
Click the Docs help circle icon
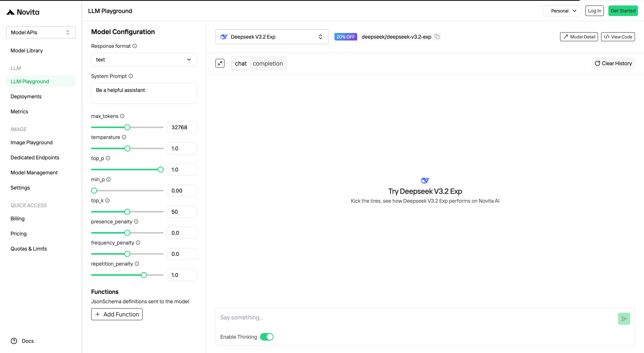point(14,341)
